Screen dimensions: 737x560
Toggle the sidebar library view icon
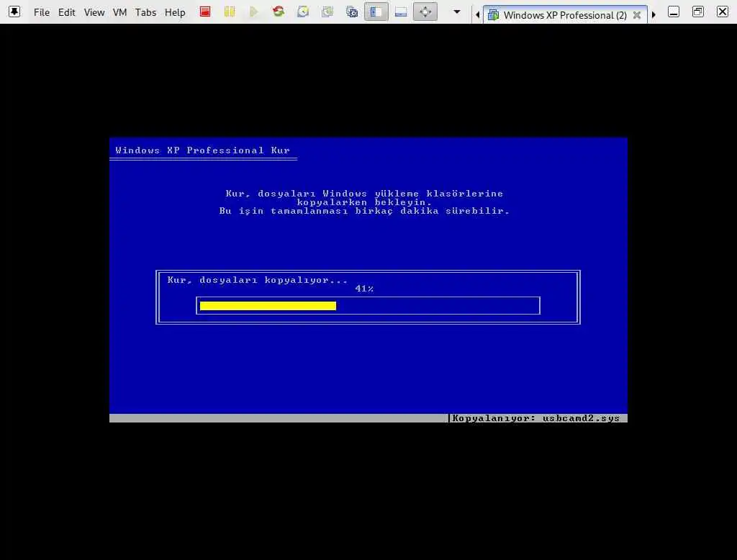[376, 12]
